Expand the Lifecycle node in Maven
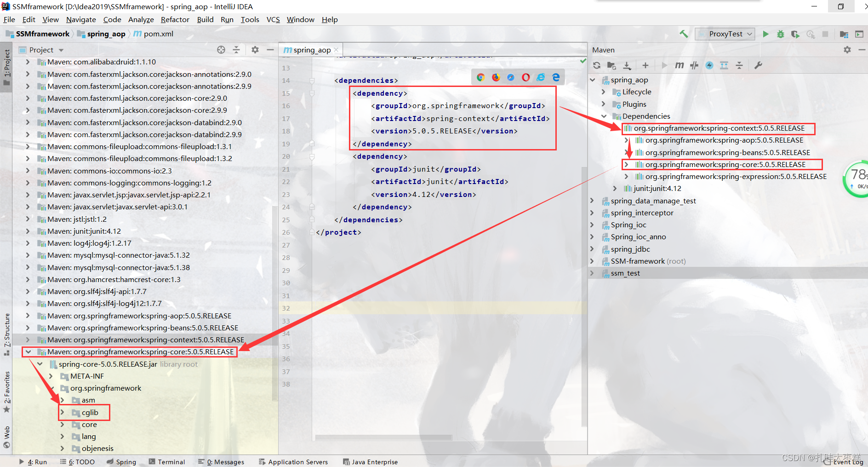 coord(604,92)
